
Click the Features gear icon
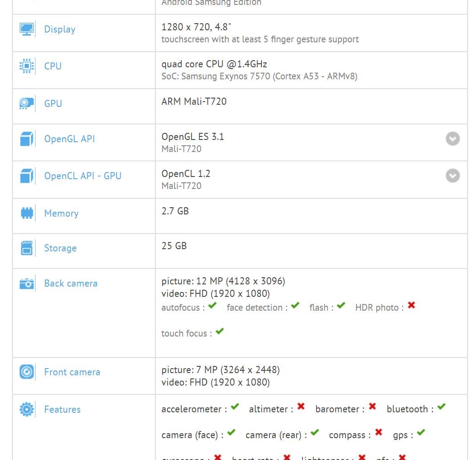pyautogui.click(x=27, y=409)
